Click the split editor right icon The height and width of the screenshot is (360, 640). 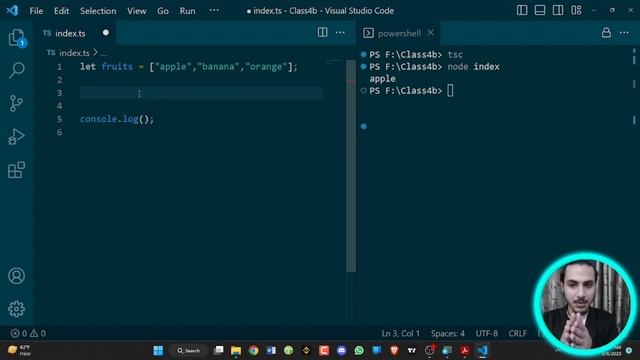[x=322, y=32]
